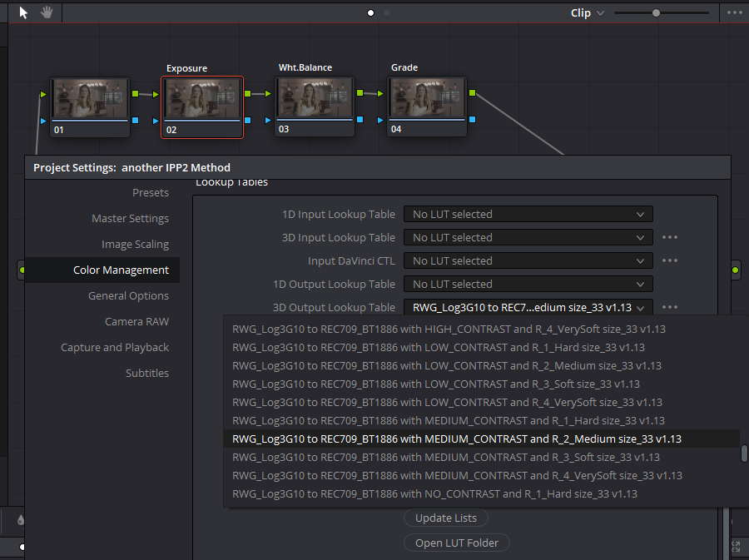Select the second page dot indicator
Image resolution: width=749 pixels, height=560 pixels.
pos(386,12)
